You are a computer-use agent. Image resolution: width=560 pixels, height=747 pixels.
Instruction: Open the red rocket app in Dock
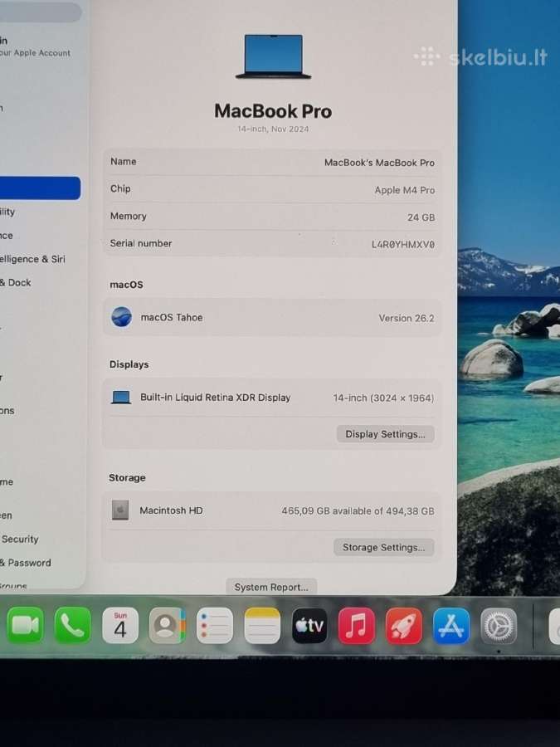pos(404,626)
